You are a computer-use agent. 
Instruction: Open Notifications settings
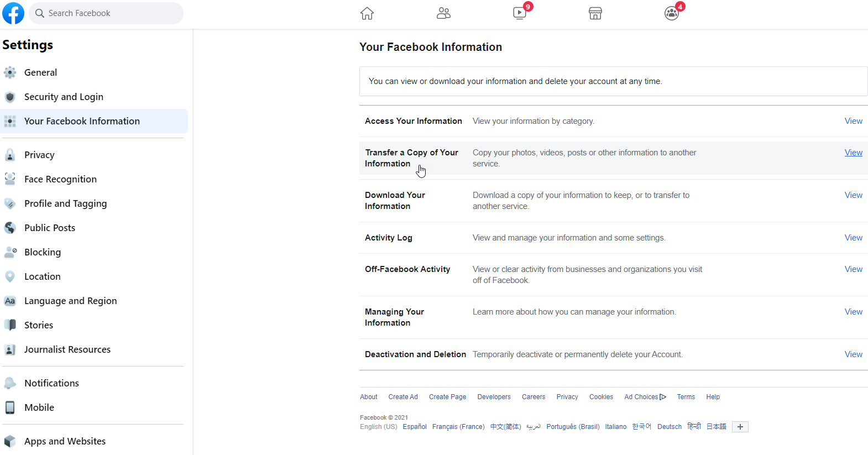coord(94,383)
